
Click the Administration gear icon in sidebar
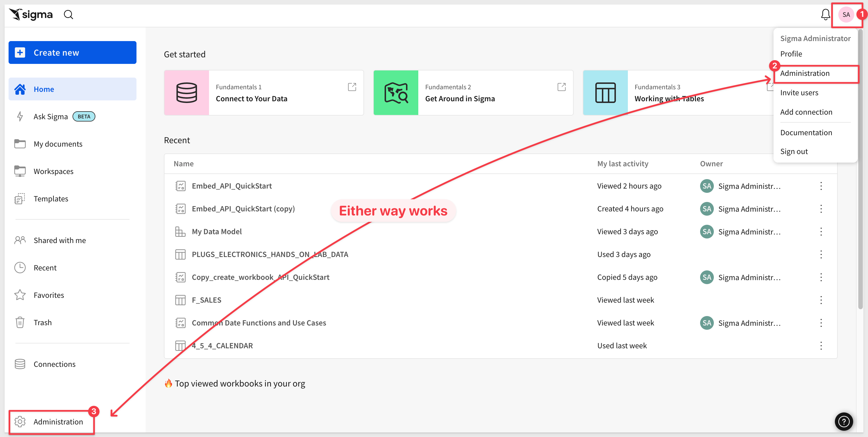point(20,422)
